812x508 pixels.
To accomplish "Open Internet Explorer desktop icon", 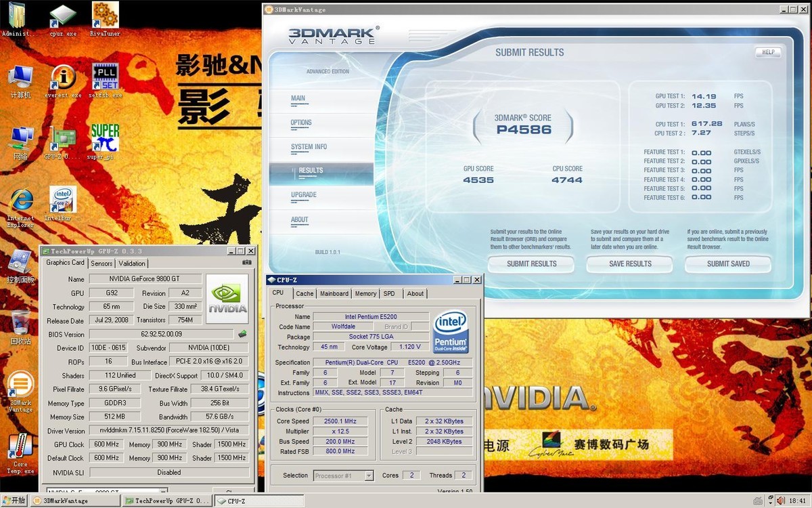I will (20, 207).
